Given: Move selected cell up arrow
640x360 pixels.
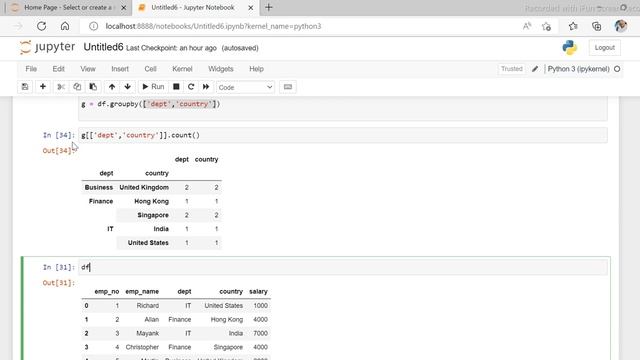Looking at the screenshot, I should point(112,87).
